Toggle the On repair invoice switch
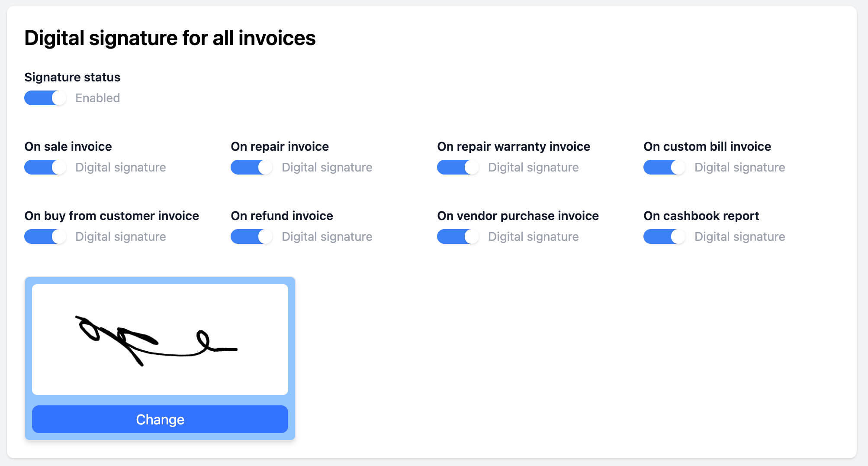The image size is (868, 466). click(251, 167)
